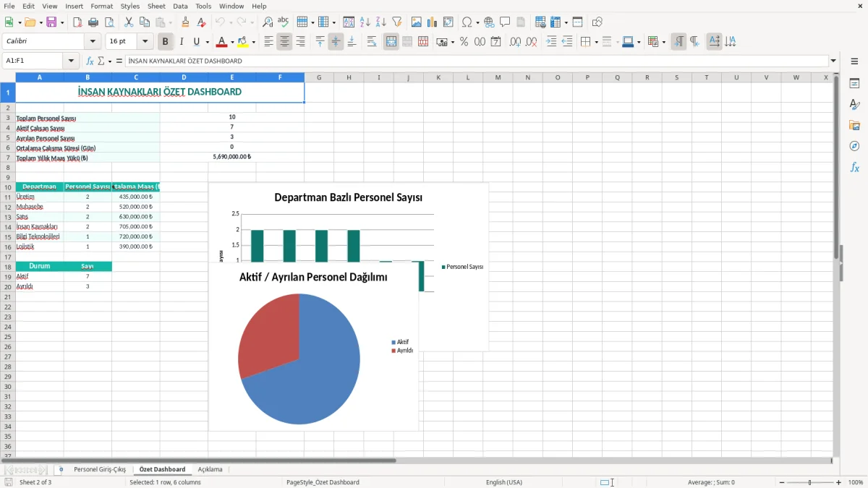Click the Copy icon
Viewport: 868px width, 488px height.
coord(145,22)
